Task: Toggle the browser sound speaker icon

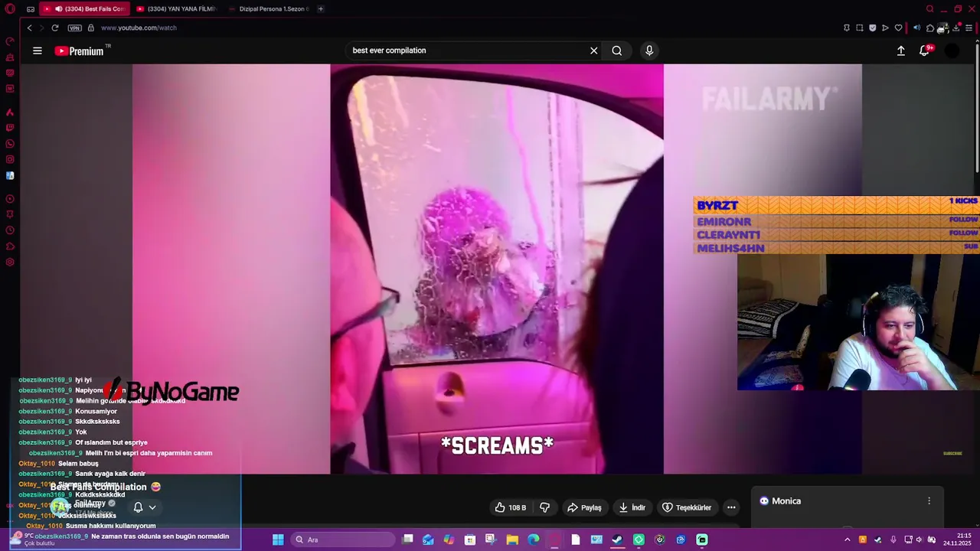Action: pos(916,28)
